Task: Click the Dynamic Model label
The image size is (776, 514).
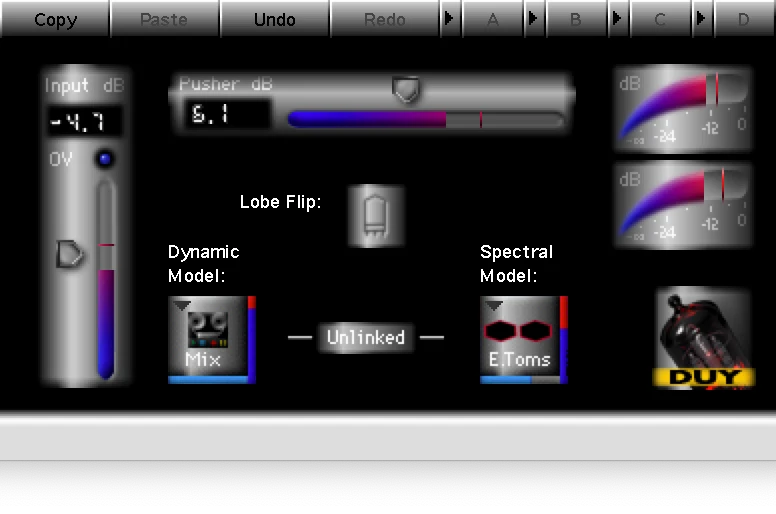Action: pos(203,263)
